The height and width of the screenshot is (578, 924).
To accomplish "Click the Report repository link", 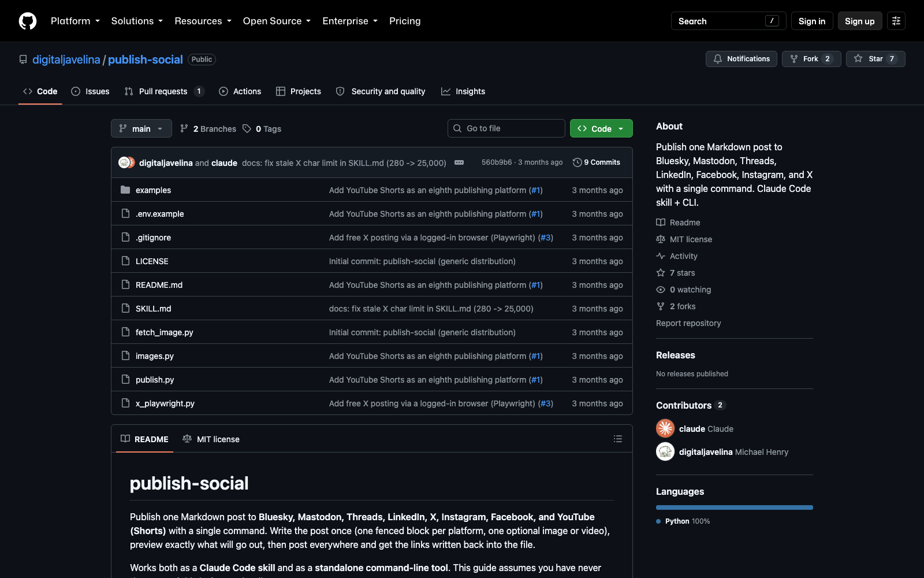I will (688, 323).
